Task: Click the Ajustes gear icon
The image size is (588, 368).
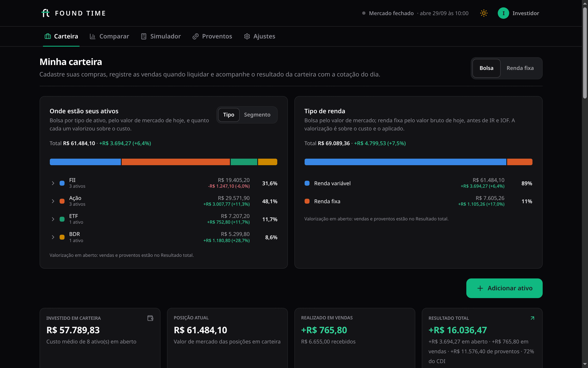Action: point(247,36)
